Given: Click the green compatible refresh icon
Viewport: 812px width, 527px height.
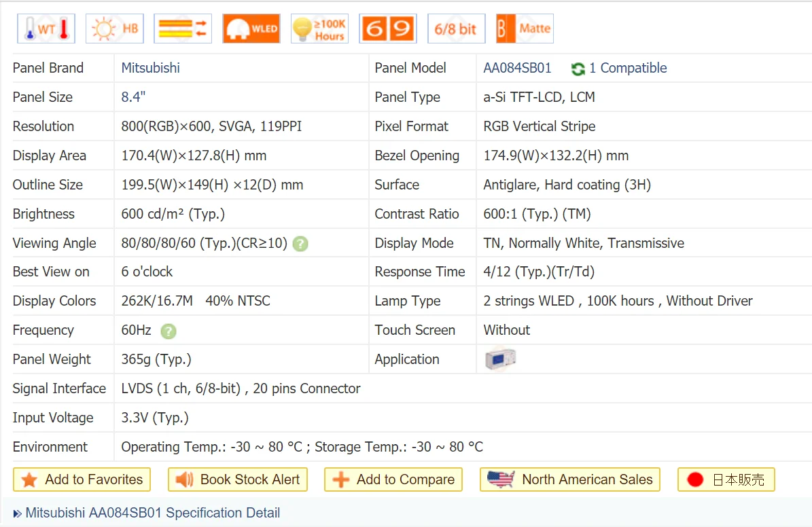Looking at the screenshot, I should click(578, 69).
